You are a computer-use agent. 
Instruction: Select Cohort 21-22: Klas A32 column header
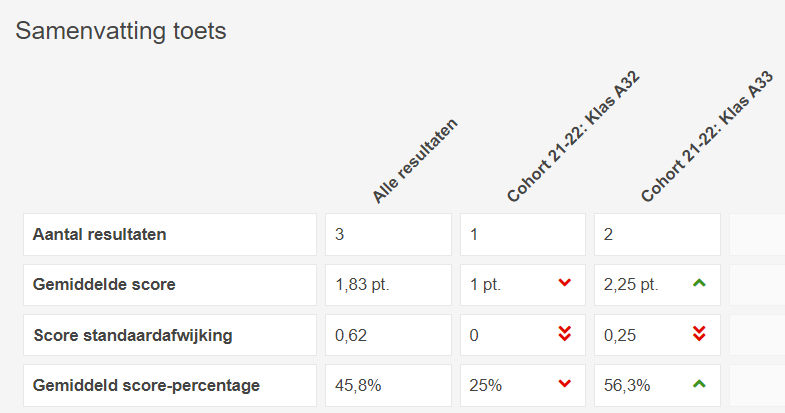point(573,137)
